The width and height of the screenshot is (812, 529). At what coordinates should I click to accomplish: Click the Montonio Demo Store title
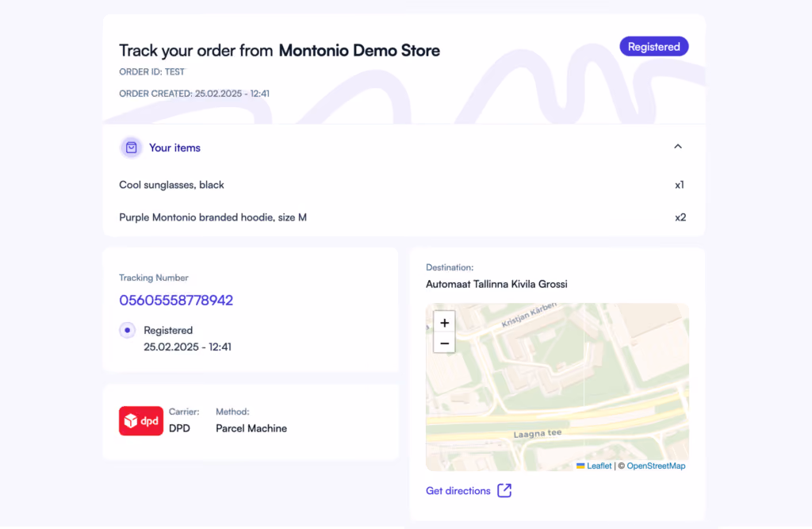pyautogui.click(x=359, y=50)
